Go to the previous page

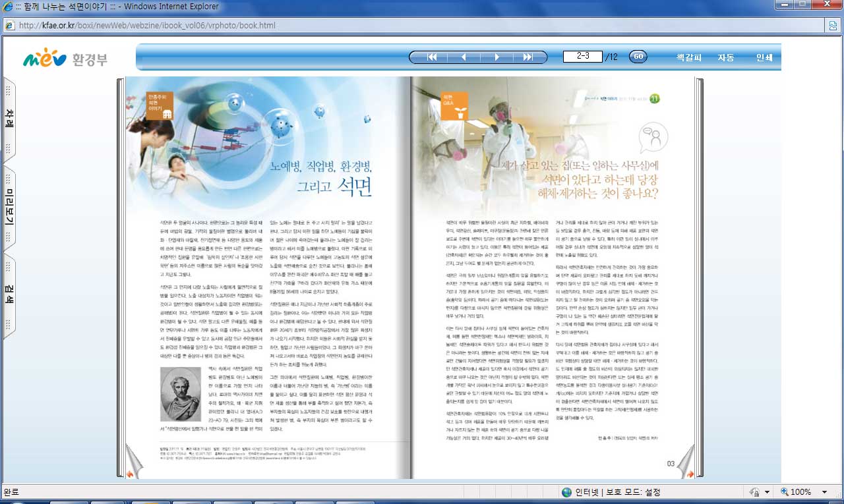(464, 57)
